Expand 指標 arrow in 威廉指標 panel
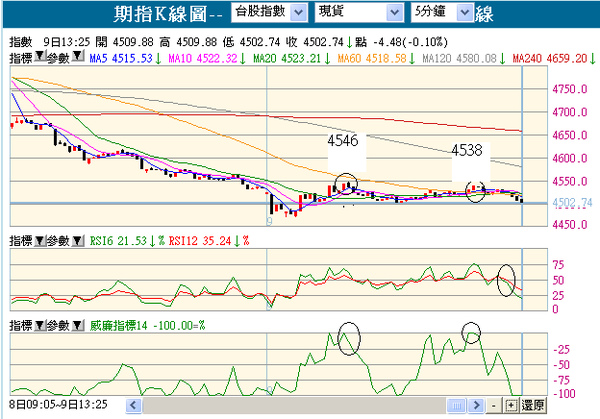Screen dimensions: 600x419 coord(40,326)
